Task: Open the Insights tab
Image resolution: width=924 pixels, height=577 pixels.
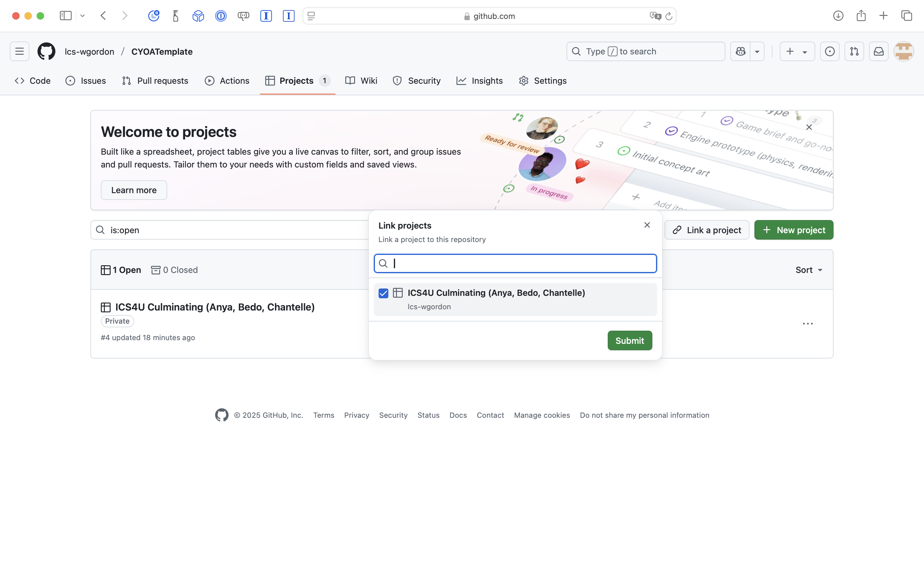Action: 479,80
